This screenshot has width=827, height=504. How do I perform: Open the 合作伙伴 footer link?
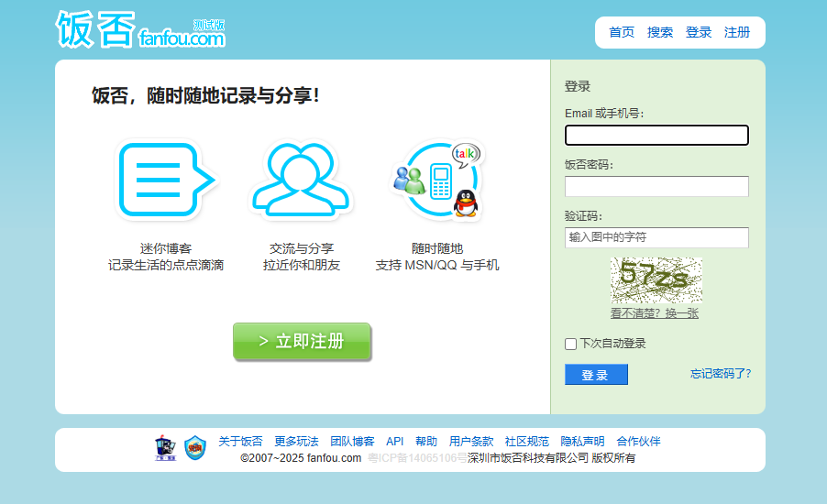pyautogui.click(x=638, y=442)
